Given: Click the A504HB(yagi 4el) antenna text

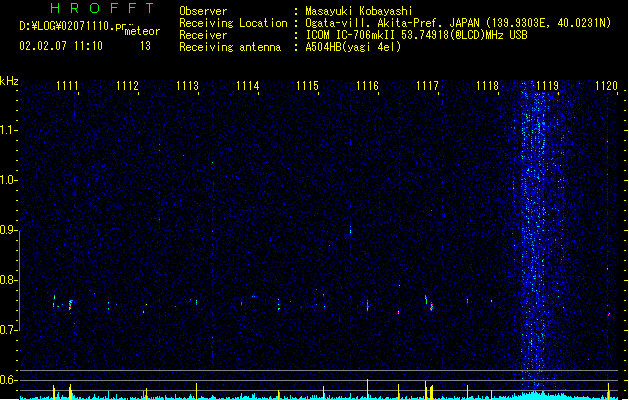Looking at the screenshot, I should (x=353, y=47).
